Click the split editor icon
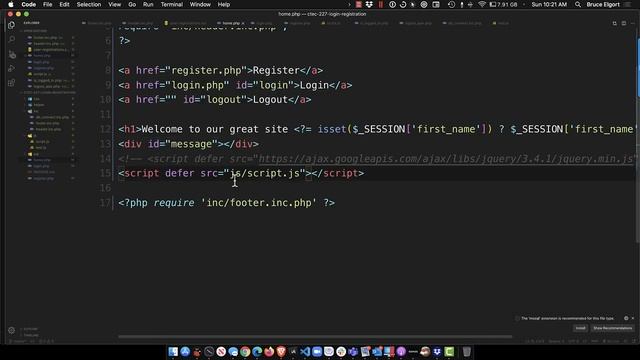Viewport: 640px width, 360px height. tap(624, 23)
